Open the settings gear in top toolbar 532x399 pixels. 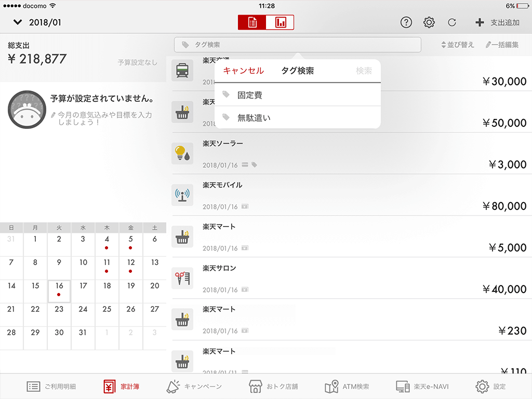point(429,22)
